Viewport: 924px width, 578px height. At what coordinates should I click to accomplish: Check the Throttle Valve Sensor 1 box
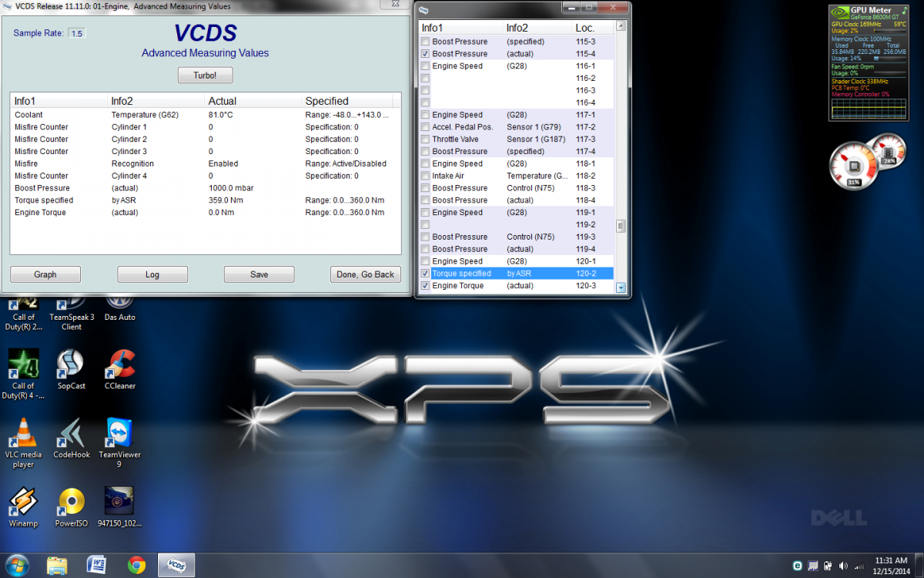tap(425, 139)
